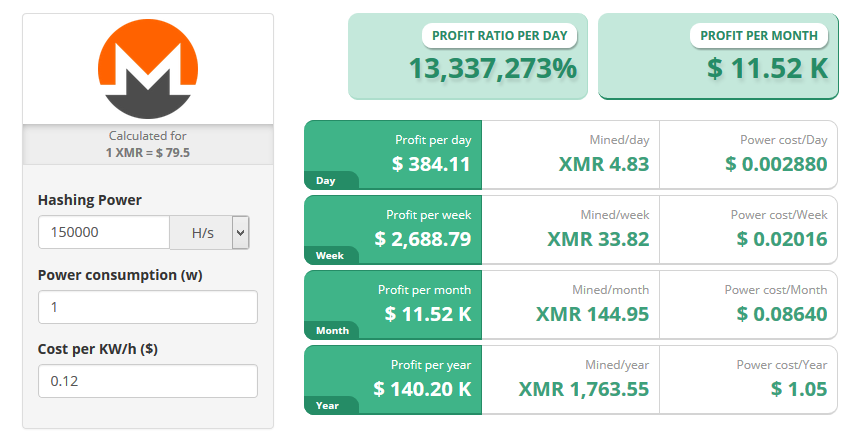
Task: Select the Profit Per Month card
Action: click(x=717, y=56)
